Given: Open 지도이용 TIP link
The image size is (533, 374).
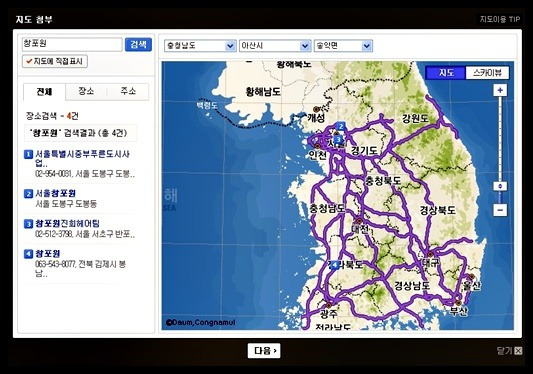Looking at the screenshot, I should coord(500,19).
